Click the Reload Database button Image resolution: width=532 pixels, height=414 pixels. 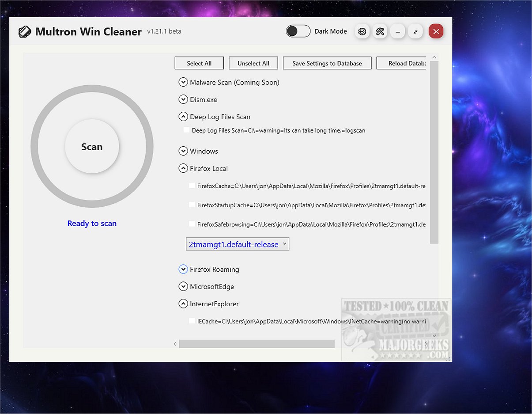(401, 63)
